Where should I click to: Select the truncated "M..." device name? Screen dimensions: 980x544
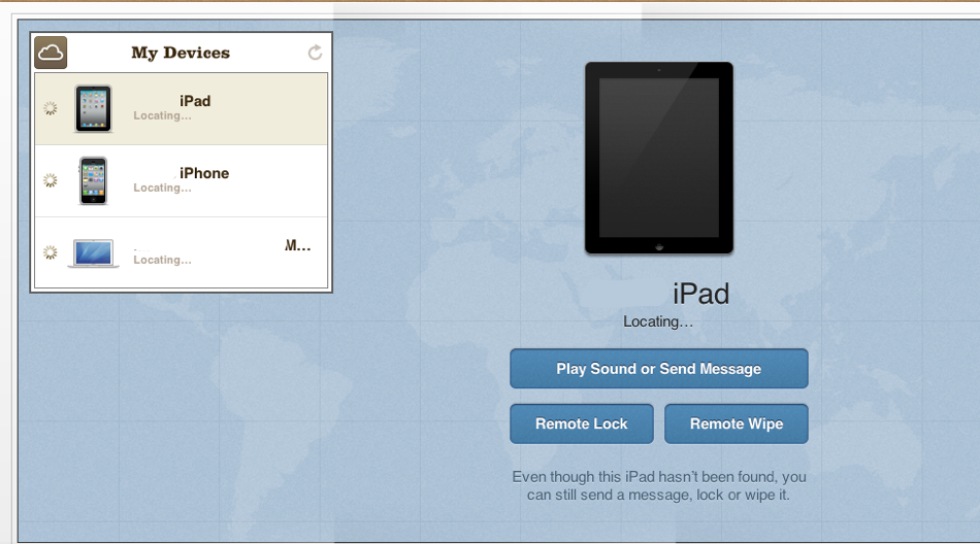point(297,245)
